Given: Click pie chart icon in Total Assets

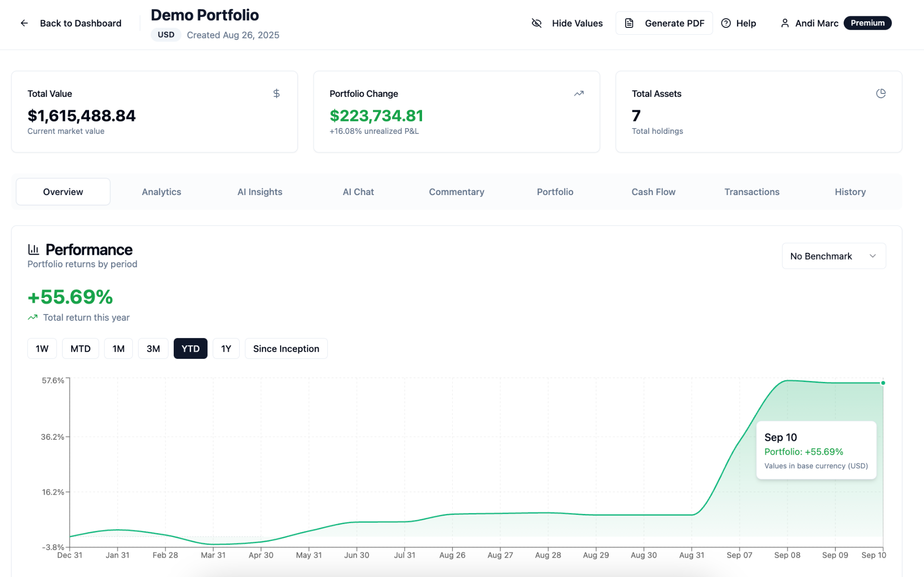Looking at the screenshot, I should (881, 93).
